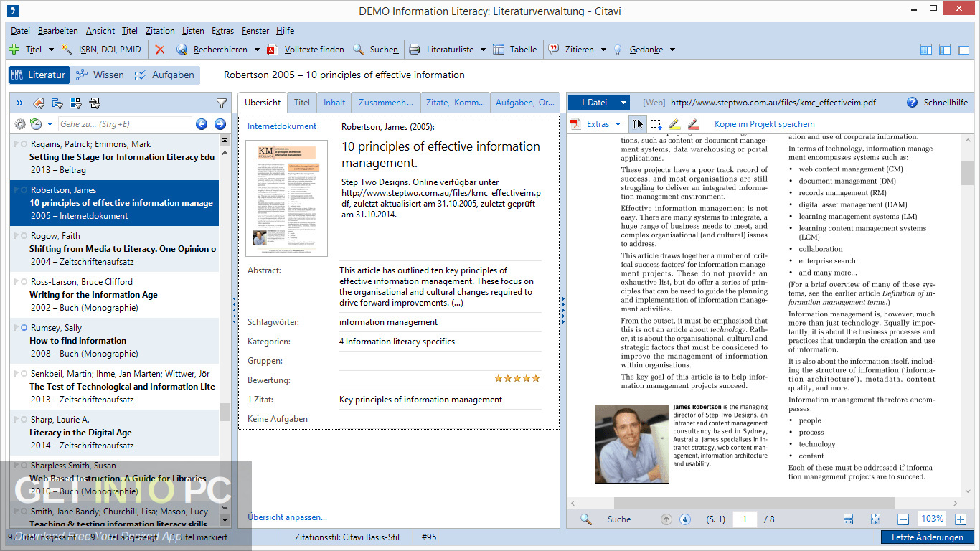Open the Fenster menu
Viewport: 980px width, 551px height.
point(255,31)
